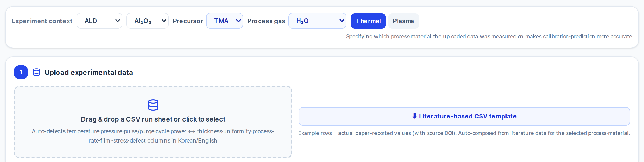
Task: Click the 'Precursor' label
Action: [x=188, y=21]
